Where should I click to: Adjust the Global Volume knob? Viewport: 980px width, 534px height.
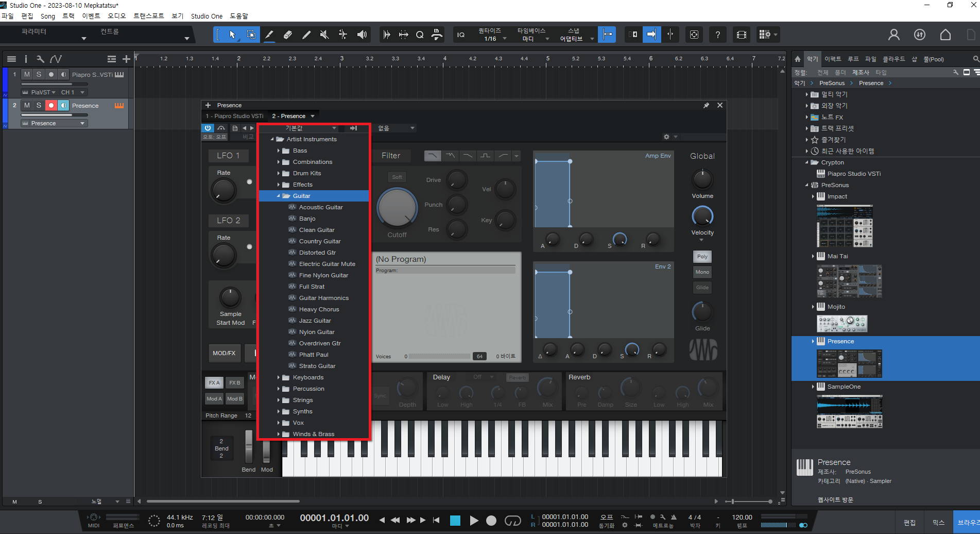[702, 179]
